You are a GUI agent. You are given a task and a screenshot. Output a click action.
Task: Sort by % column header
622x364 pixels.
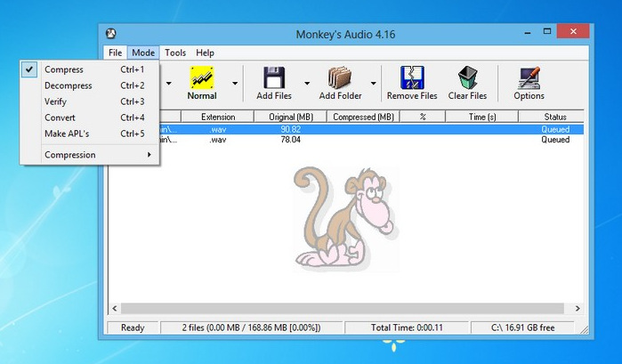point(423,117)
